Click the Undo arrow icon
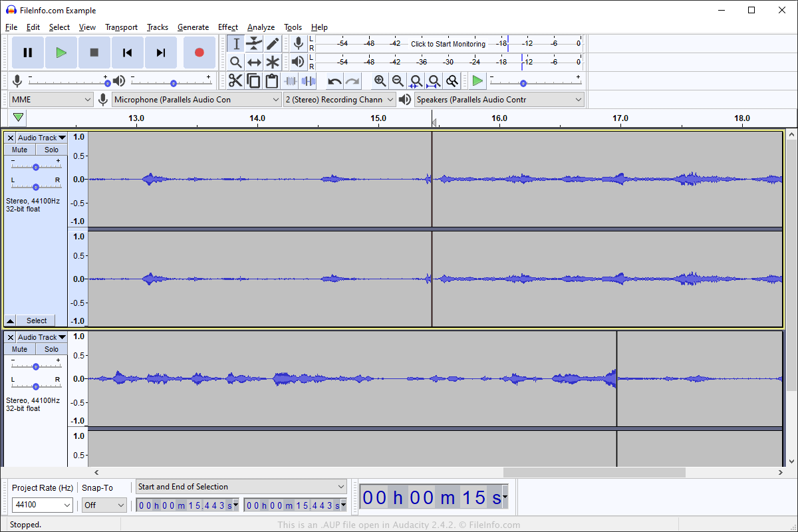Screen dimensions: 798x532 tap(334, 81)
